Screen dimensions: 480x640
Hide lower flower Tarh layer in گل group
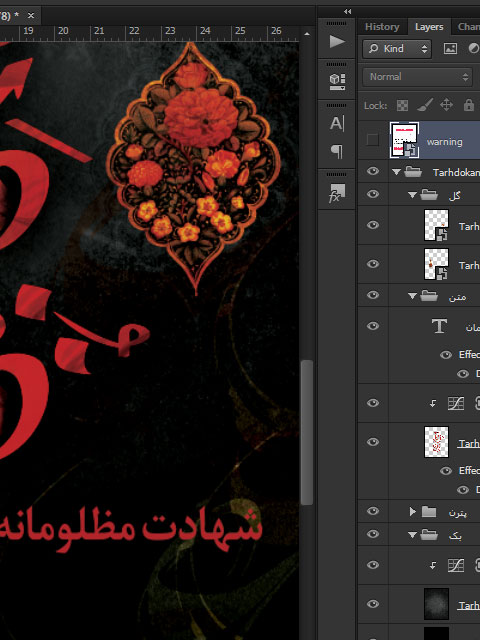373,264
